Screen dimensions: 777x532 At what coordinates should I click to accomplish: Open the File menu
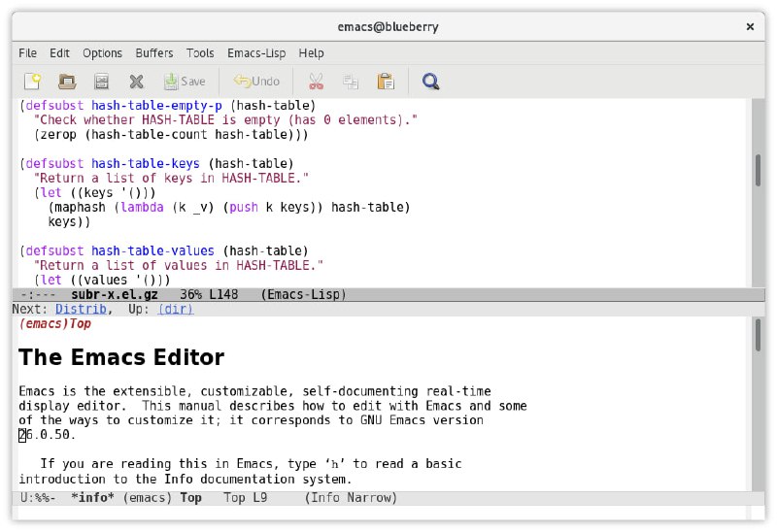click(x=27, y=53)
